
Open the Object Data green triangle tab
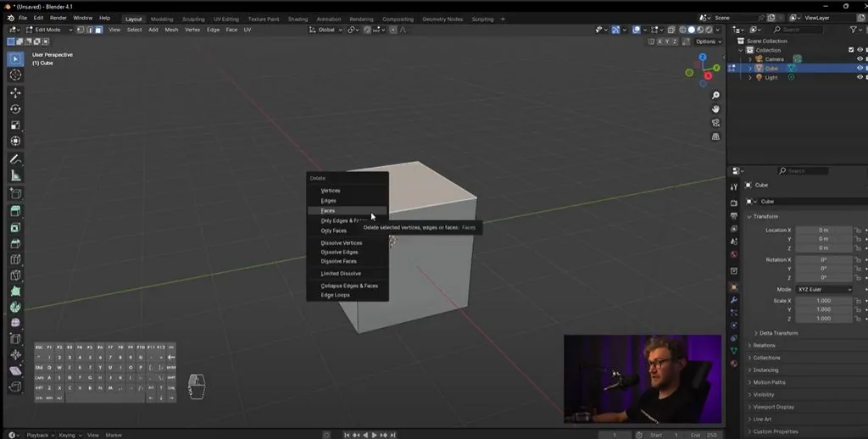click(734, 350)
